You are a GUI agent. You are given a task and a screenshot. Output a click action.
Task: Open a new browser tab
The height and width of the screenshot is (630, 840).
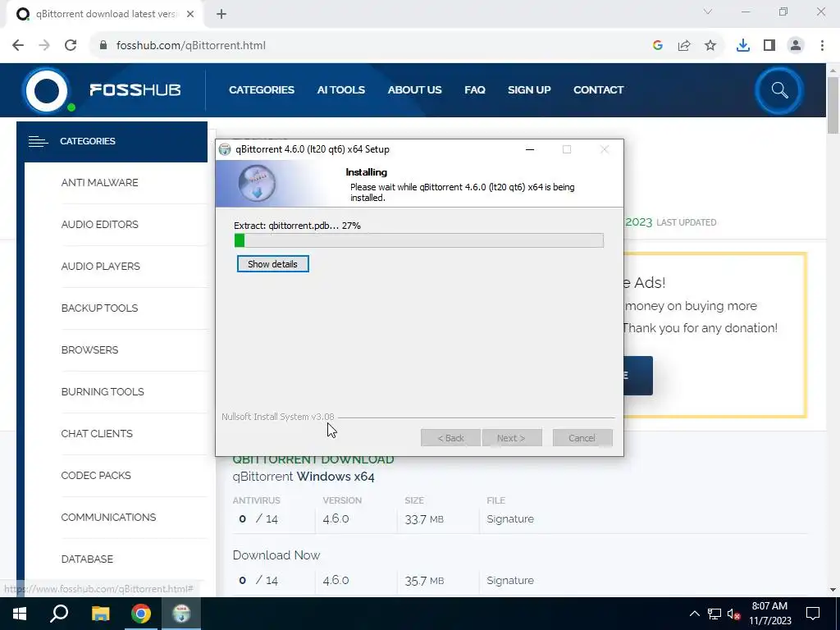tap(221, 14)
